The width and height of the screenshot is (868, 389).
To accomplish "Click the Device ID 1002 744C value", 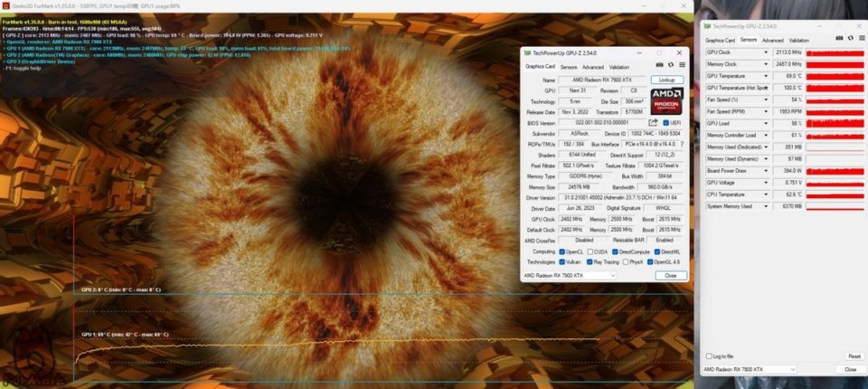I will 657,133.
